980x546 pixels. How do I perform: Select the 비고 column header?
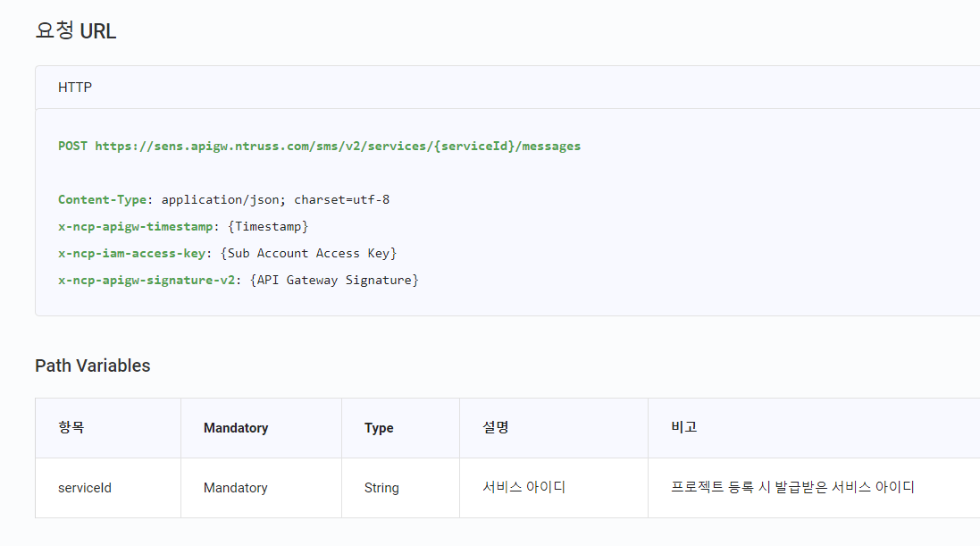pyautogui.click(x=684, y=427)
